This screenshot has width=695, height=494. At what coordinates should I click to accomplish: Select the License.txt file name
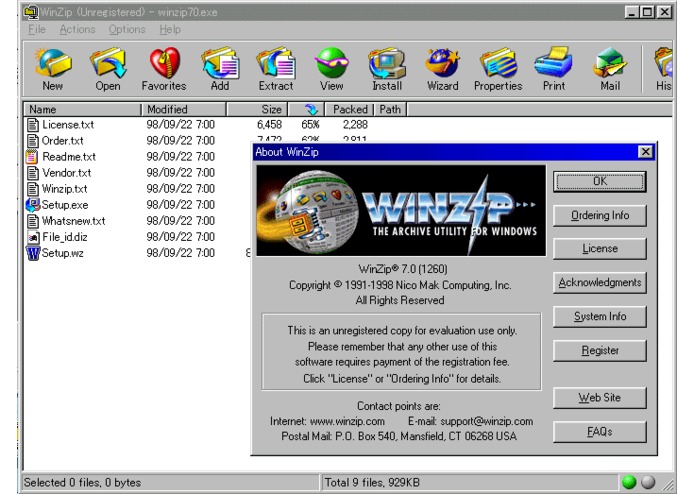point(68,124)
